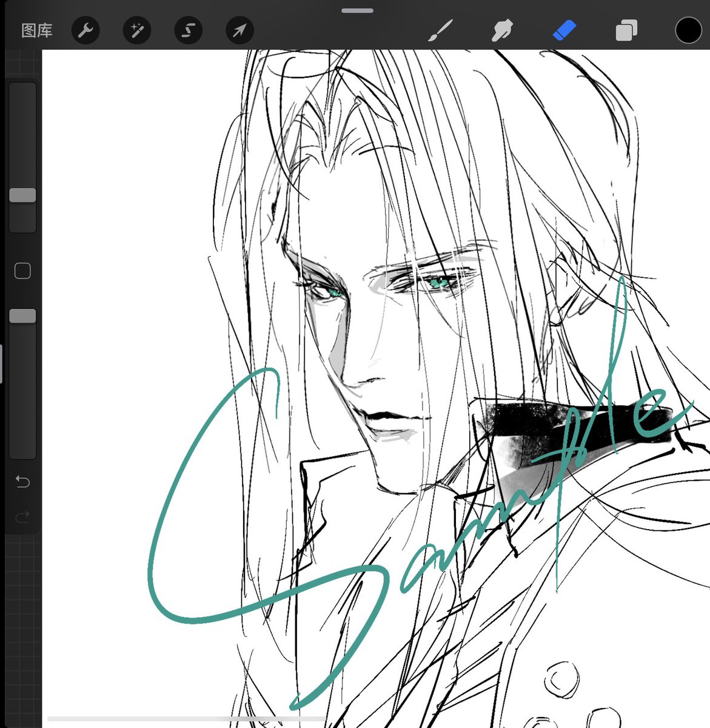Tap the square modify button on sidebar
710x728 pixels.
(22, 271)
